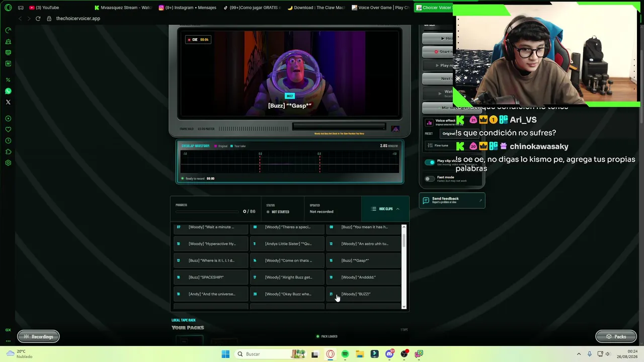
Task: Open File Explorer from the taskbar
Action: pos(360,354)
